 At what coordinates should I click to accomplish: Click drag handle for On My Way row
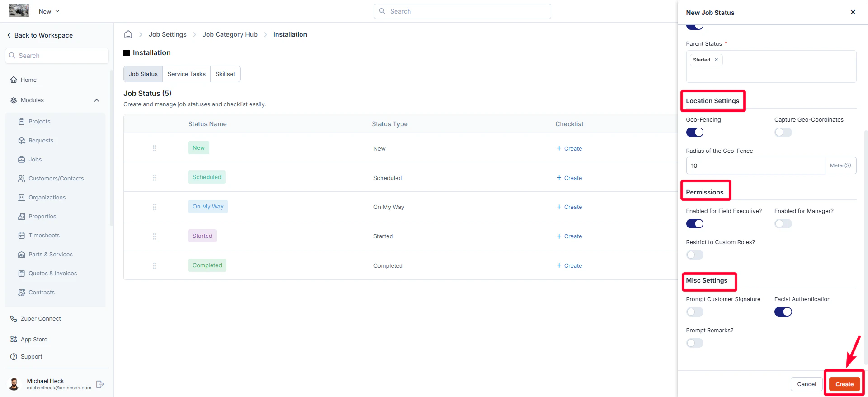click(x=155, y=207)
